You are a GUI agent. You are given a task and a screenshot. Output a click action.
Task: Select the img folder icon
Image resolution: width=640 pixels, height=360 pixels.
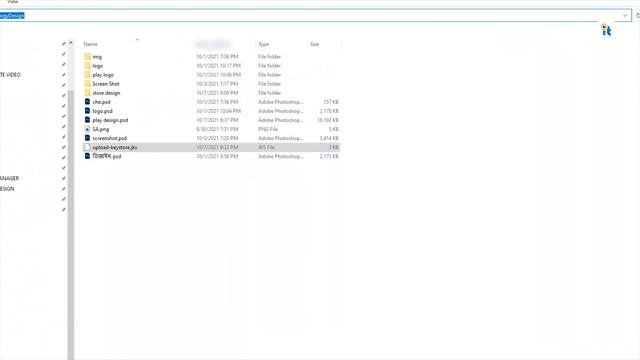tap(87, 56)
